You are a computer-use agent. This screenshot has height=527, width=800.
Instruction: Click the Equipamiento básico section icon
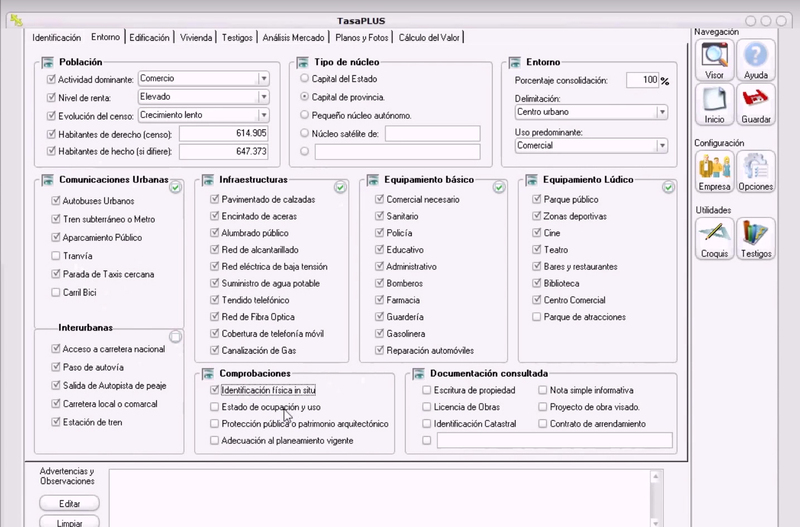point(373,180)
